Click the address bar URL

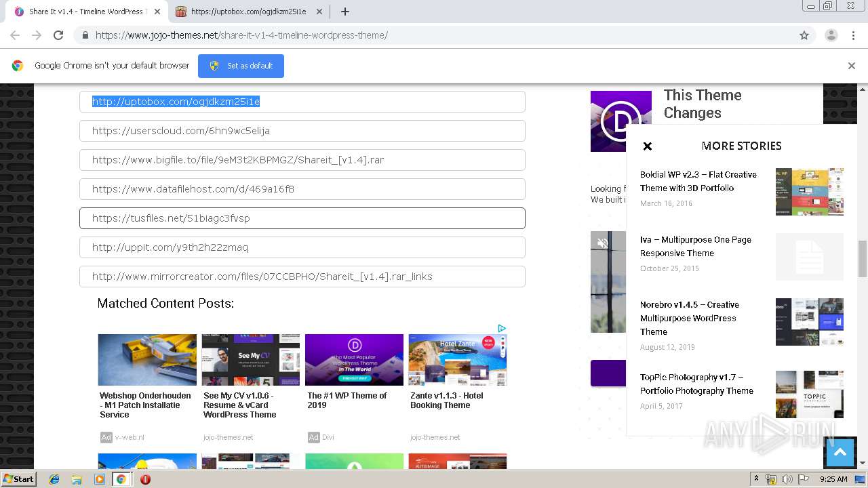pos(241,35)
